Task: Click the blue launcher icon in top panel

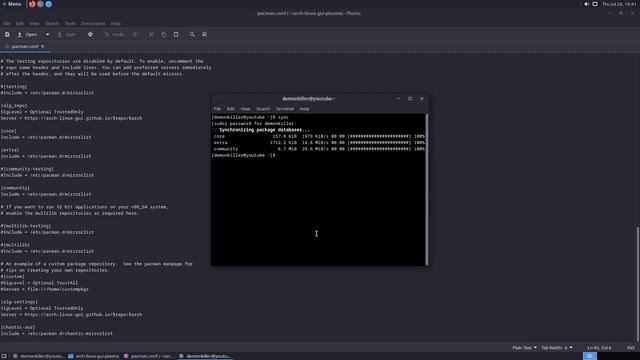Action: pos(49,4)
